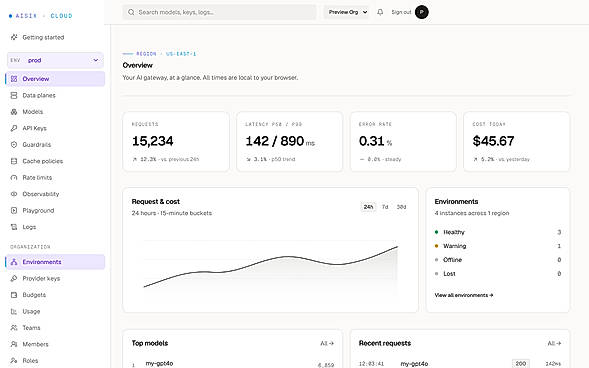Click the Overview grid icon in sidebar

(14, 79)
